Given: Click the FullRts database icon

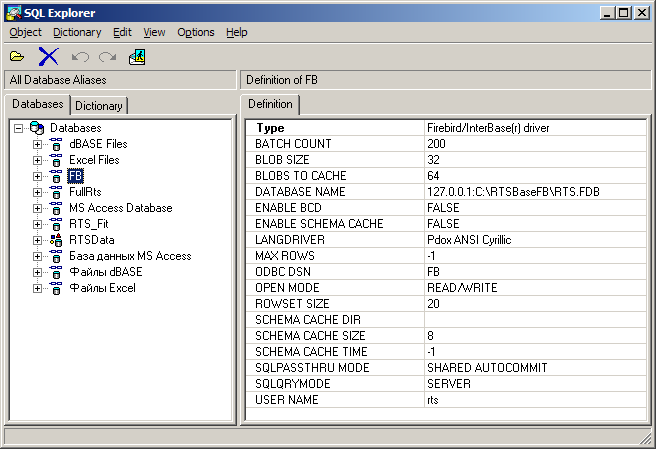Looking at the screenshot, I should (56, 192).
